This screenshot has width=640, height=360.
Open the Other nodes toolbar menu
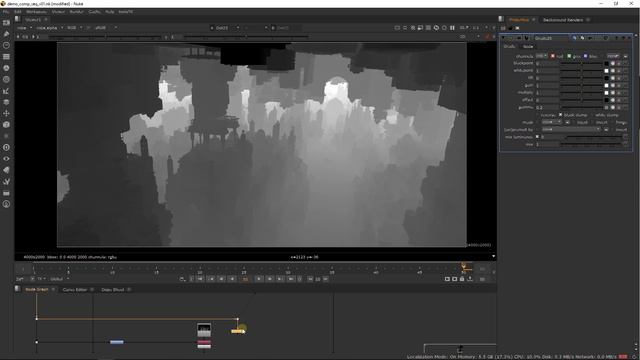[x=6, y=193]
